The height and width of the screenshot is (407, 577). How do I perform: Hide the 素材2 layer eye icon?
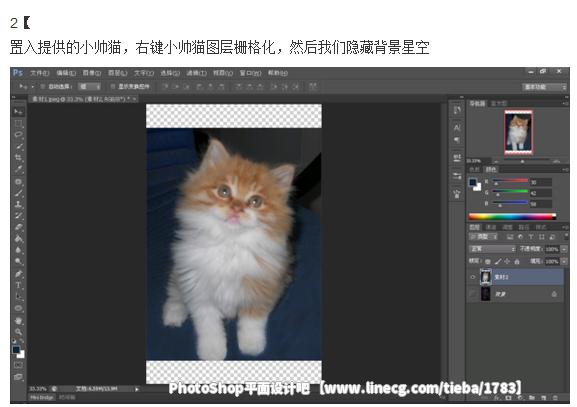(x=473, y=277)
